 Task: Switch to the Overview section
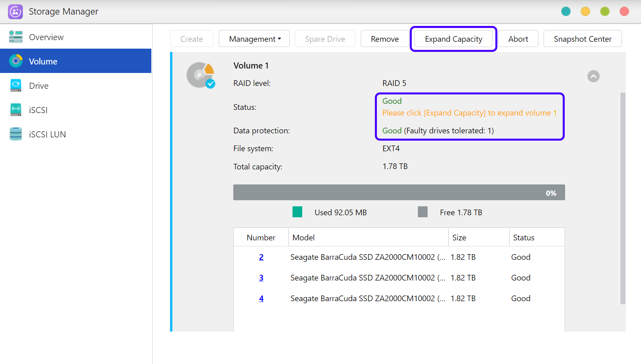pos(46,37)
